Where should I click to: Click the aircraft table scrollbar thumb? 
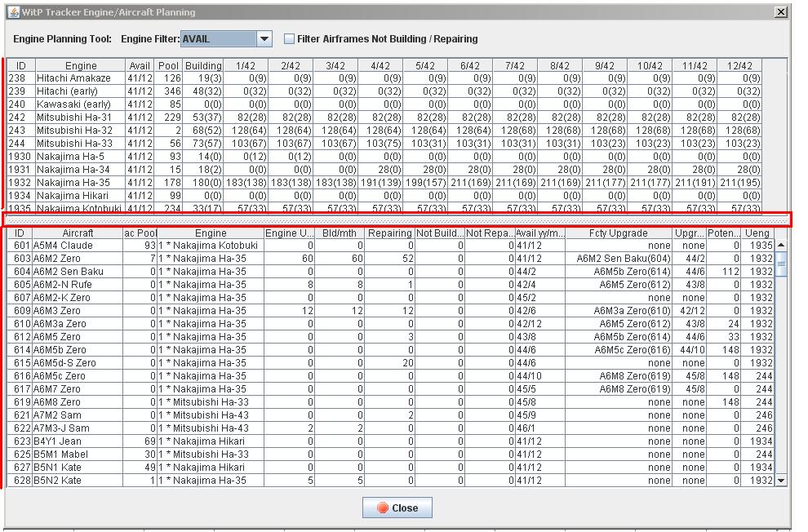781,264
